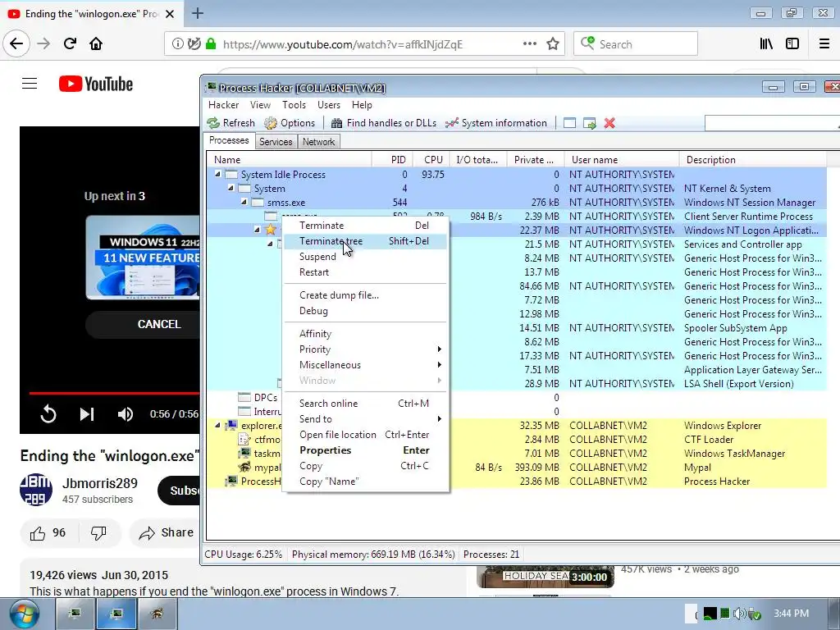The height and width of the screenshot is (630, 840).
Task: Sort by the PID column header
Action: (393, 160)
